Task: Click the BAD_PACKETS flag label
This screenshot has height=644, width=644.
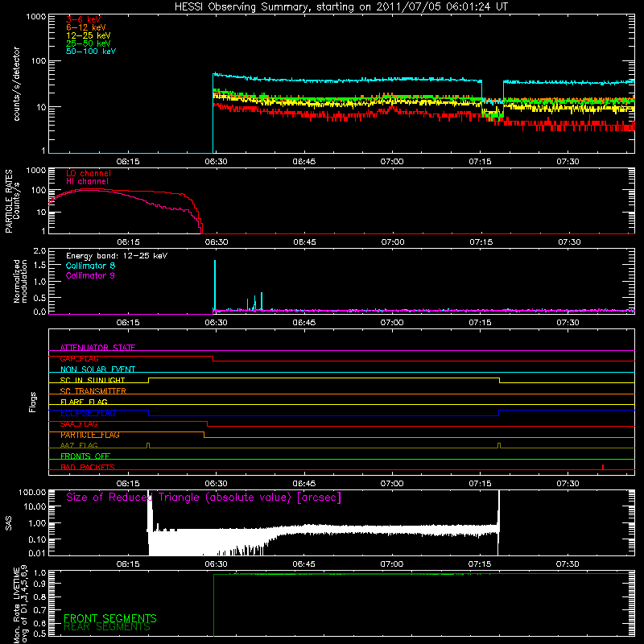Action: [x=88, y=467]
